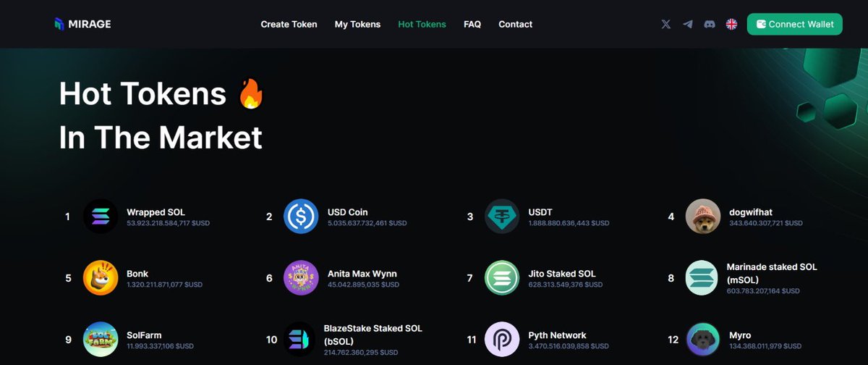Click the Mirage logo
The image size is (868, 365).
point(82,24)
